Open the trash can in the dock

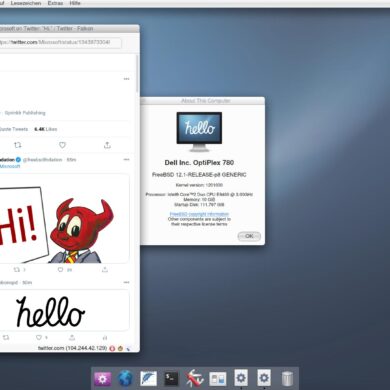pos(287,379)
